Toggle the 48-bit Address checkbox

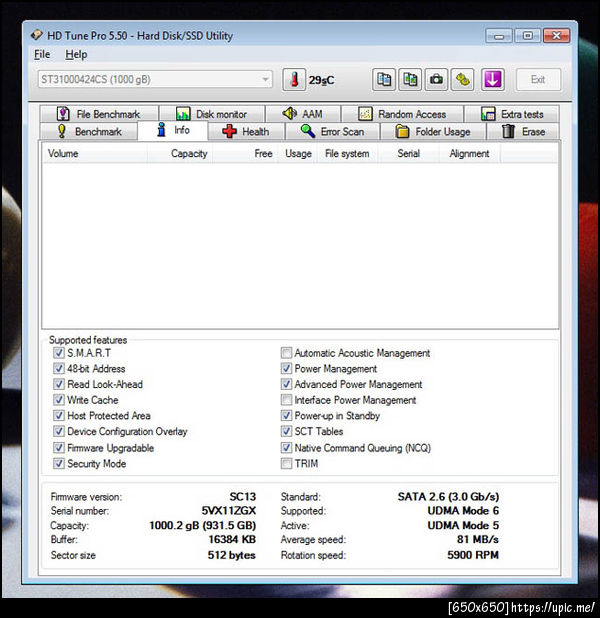pyautogui.click(x=59, y=369)
